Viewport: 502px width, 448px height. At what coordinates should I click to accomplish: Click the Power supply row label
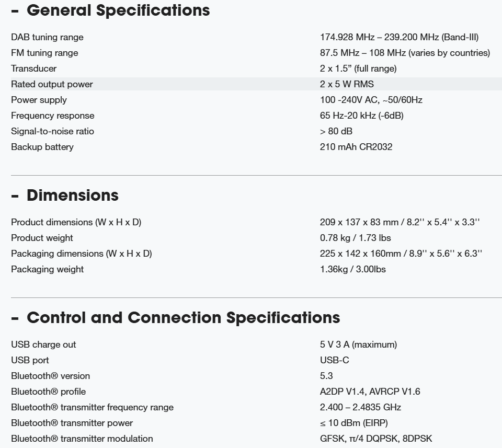pyautogui.click(x=39, y=100)
